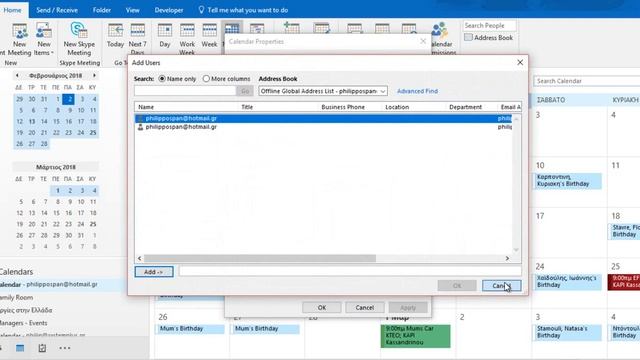Click the Μάρτιος 2018 month header
The width and height of the screenshot is (640, 360).
(56, 167)
